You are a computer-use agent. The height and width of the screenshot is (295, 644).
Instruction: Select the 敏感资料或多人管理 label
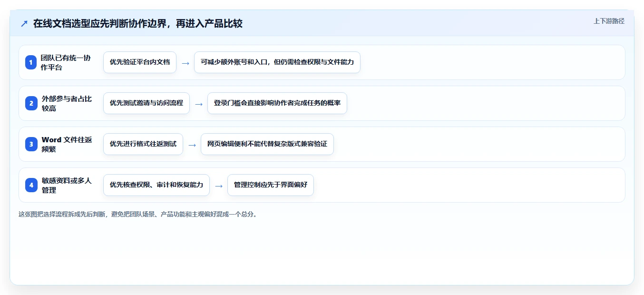click(66, 185)
